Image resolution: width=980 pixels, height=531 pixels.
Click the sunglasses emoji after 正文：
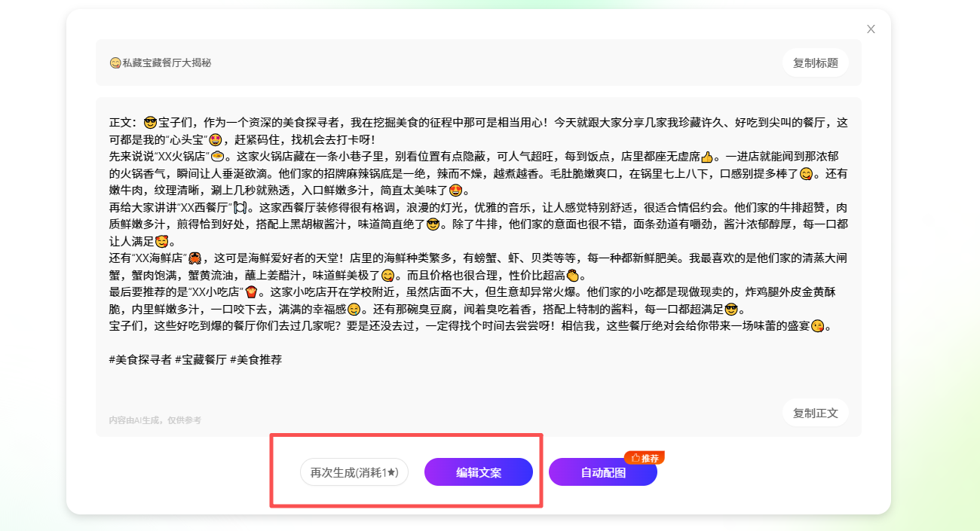(150, 123)
